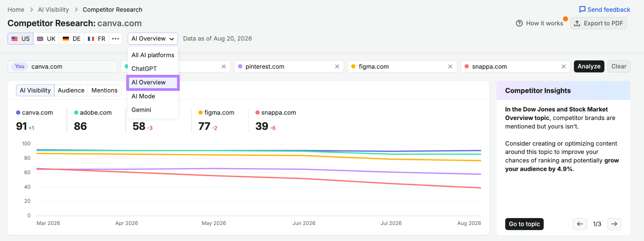Click the Analyze button
Screen dimensions: 644x241
point(589,66)
